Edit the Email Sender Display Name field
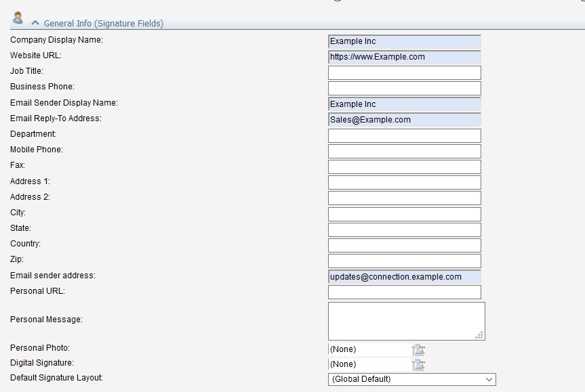This screenshot has height=392, width=585. tap(405, 104)
